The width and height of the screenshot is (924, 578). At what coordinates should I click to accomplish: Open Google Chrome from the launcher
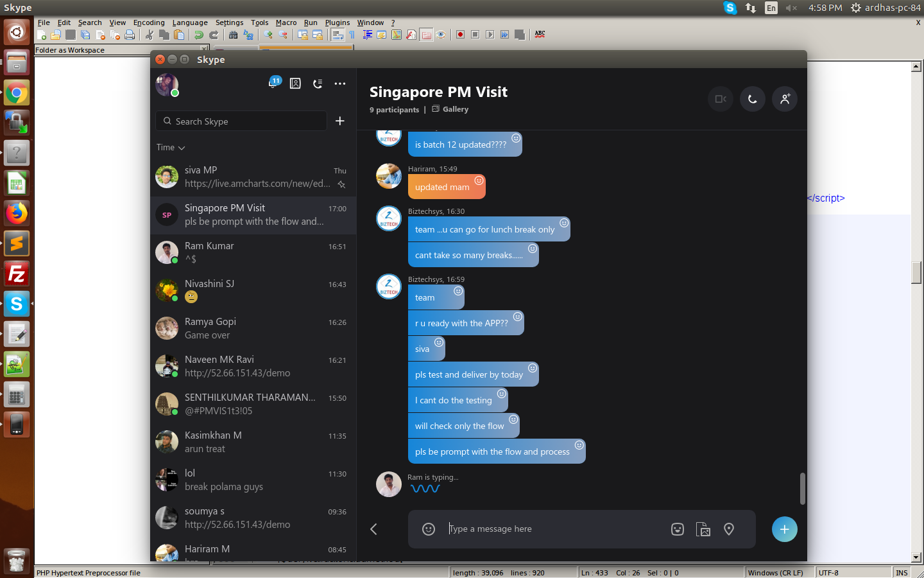click(x=17, y=93)
